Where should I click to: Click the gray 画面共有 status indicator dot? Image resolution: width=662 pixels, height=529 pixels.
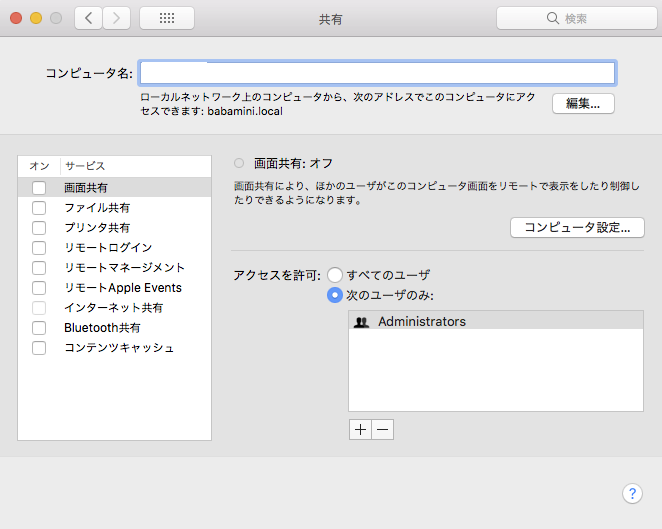coord(239,163)
